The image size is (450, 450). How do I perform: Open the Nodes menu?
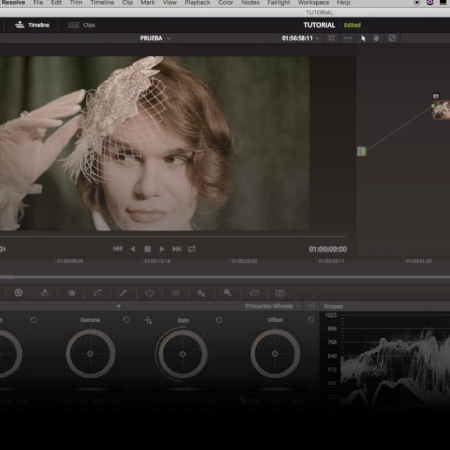[x=250, y=3]
